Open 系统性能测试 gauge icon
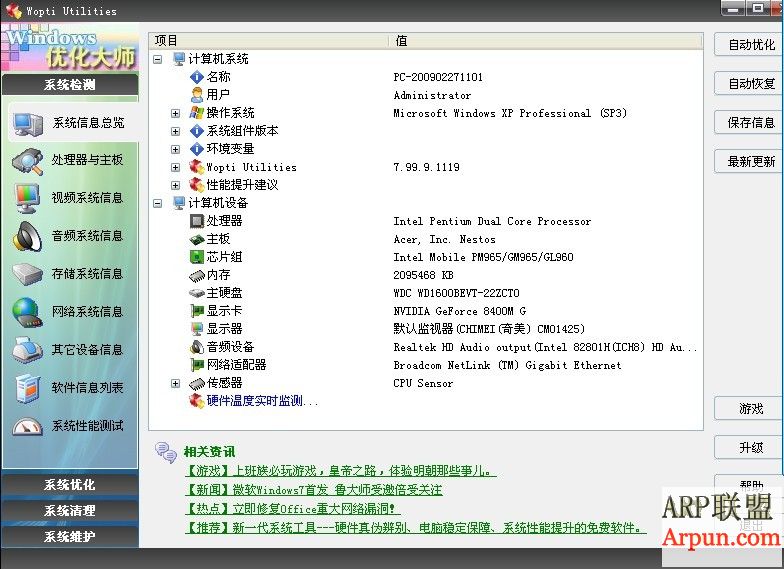The image size is (784, 569). [28, 426]
